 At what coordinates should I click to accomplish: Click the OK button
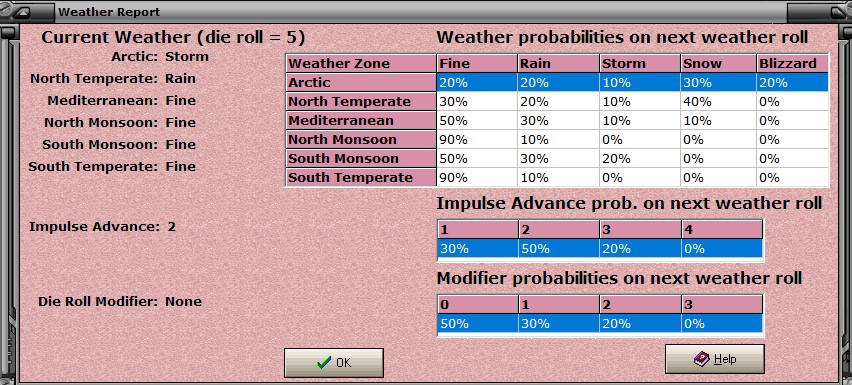334,363
